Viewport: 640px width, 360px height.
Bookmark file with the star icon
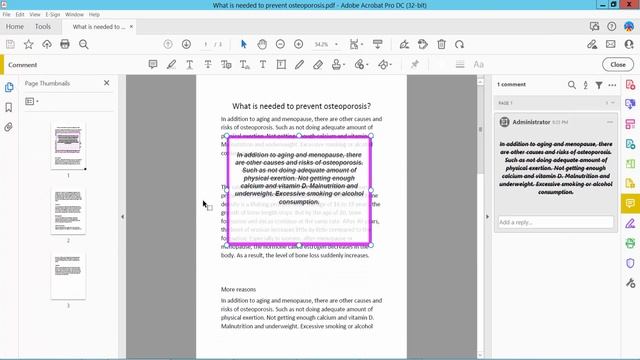tap(29, 44)
